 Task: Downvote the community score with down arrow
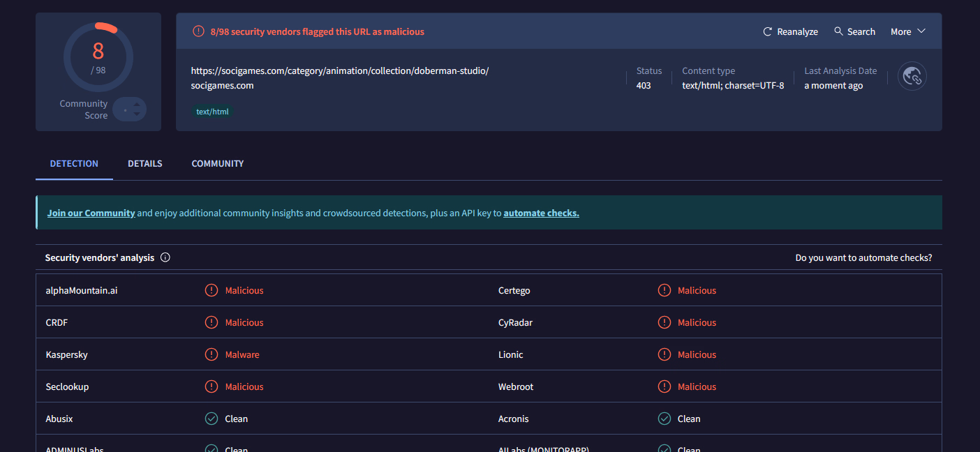tap(137, 114)
